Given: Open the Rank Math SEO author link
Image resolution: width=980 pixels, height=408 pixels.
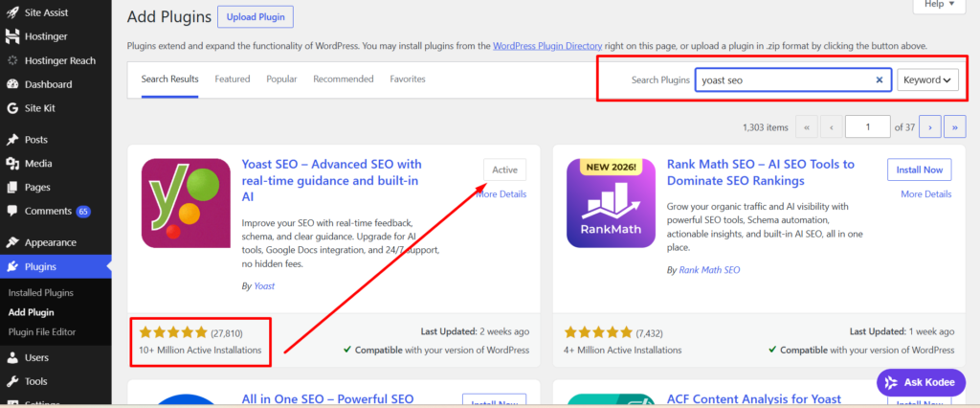Looking at the screenshot, I should [709, 270].
